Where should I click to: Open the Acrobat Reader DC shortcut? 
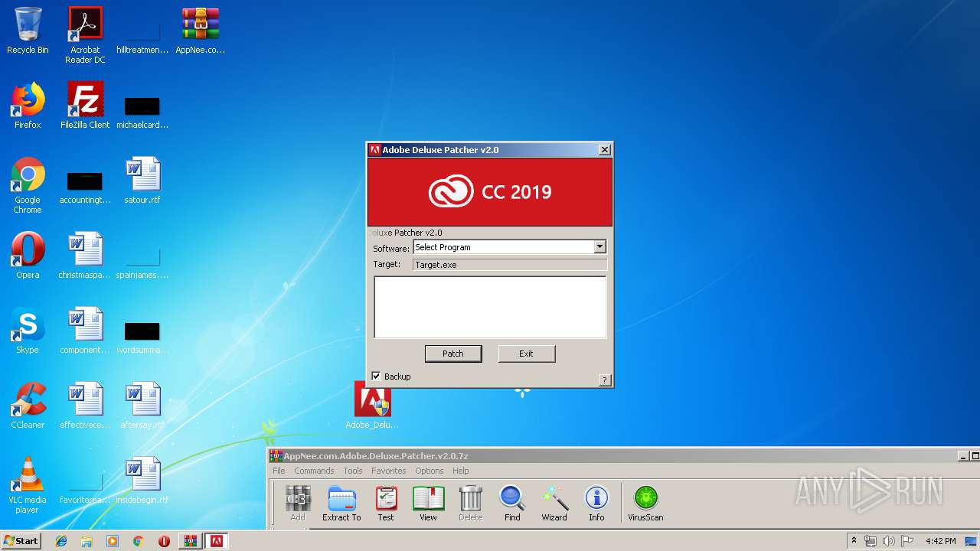coord(85,35)
